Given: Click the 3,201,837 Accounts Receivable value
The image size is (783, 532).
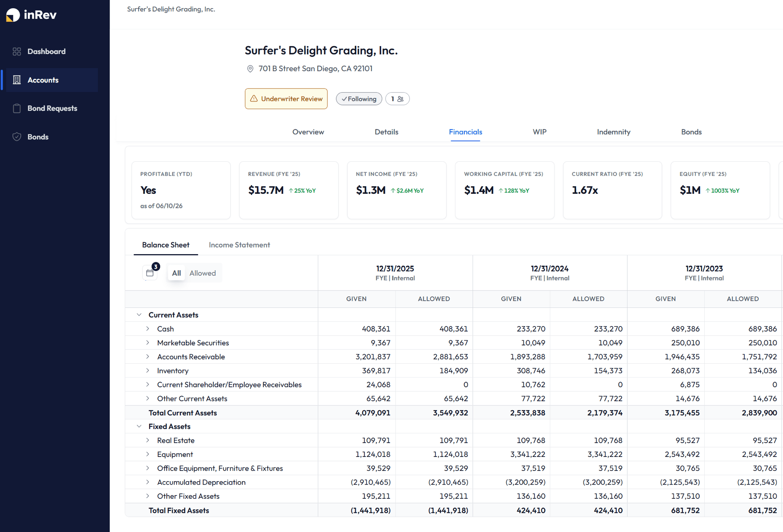Looking at the screenshot, I should [373, 357].
